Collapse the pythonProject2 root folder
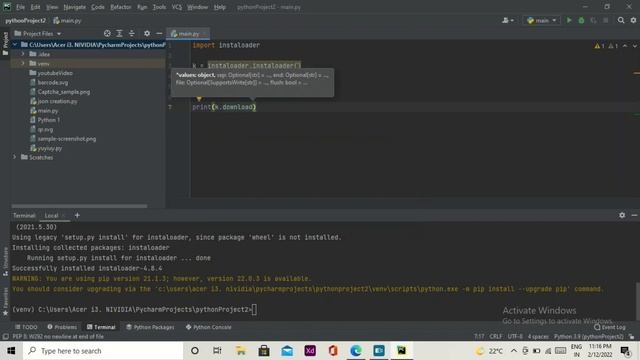Image resolution: width=640 pixels, height=360 pixels. click(15, 44)
